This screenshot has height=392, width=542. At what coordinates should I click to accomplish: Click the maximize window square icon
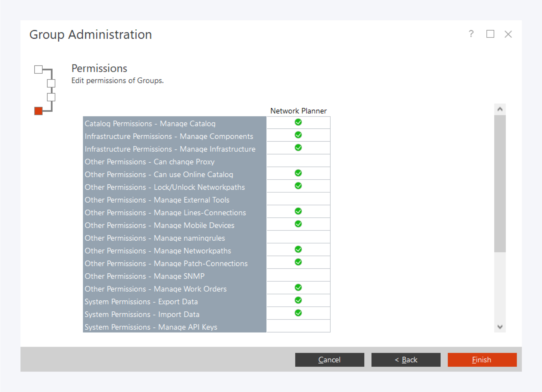[490, 34]
